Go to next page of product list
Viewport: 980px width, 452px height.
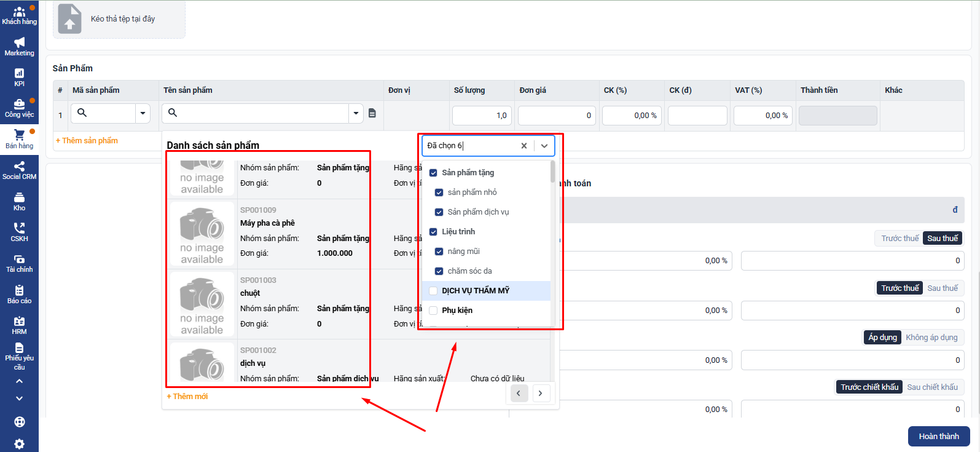click(541, 393)
